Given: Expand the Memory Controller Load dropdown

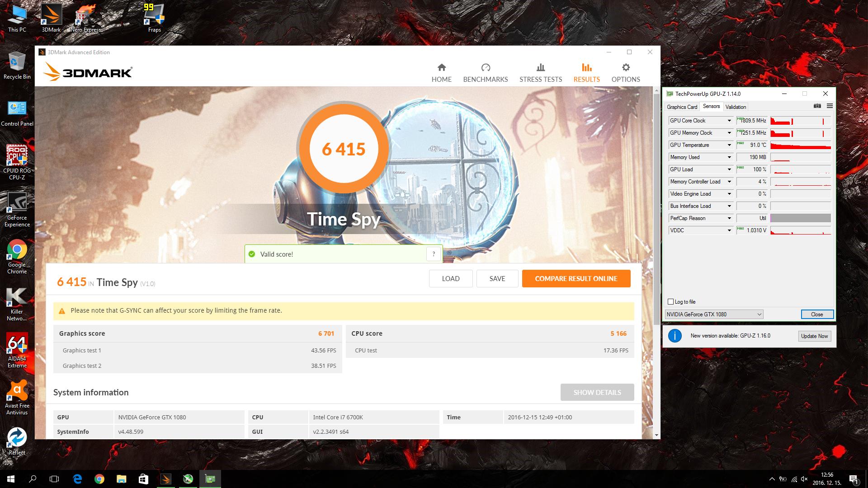Looking at the screenshot, I should pyautogui.click(x=729, y=182).
